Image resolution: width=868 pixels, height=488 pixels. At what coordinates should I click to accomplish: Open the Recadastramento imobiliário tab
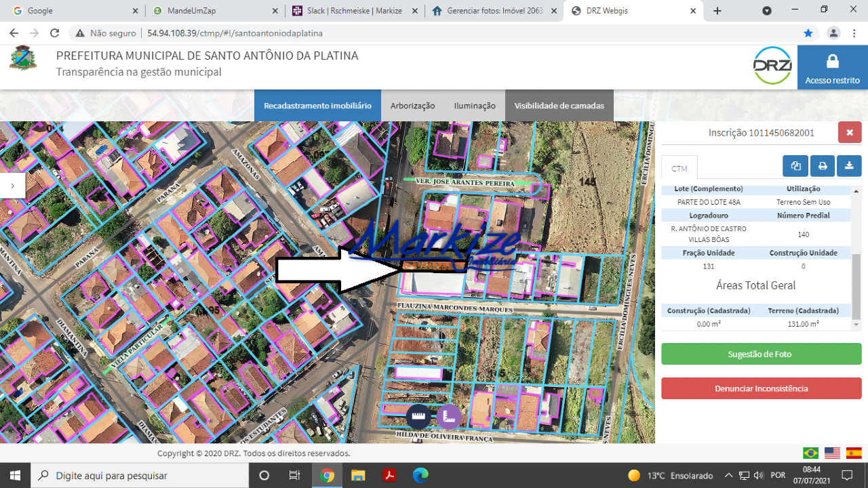click(x=317, y=106)
